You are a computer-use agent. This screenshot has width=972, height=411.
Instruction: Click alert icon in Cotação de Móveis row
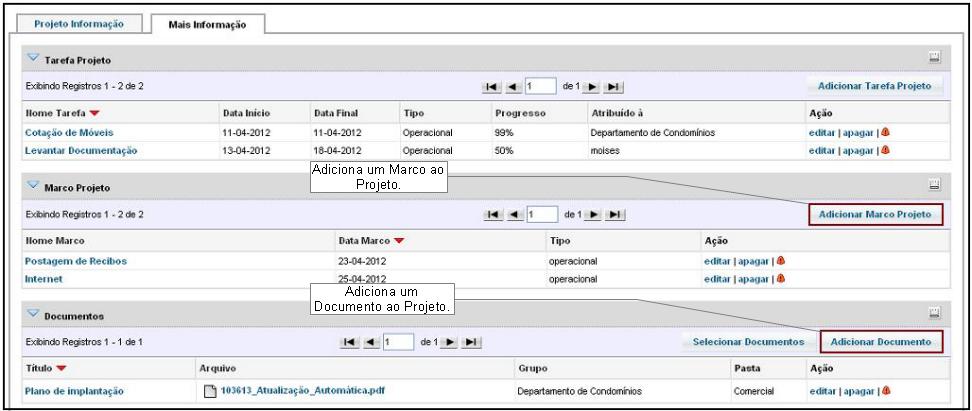coord(886,132)
